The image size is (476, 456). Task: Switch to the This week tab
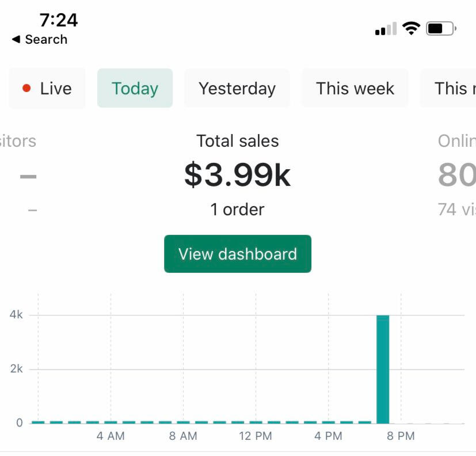click(x=355, y=88)
